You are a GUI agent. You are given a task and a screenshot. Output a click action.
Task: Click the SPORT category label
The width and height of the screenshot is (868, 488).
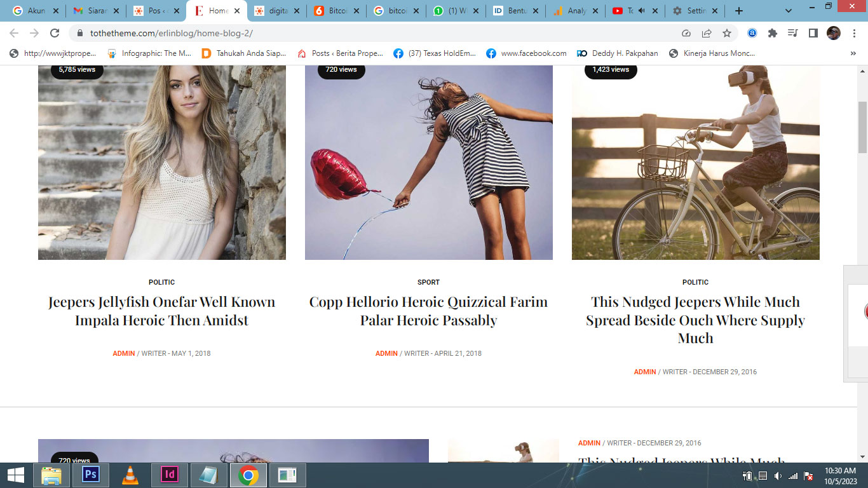pyautogui.click(x=428, y=282)
